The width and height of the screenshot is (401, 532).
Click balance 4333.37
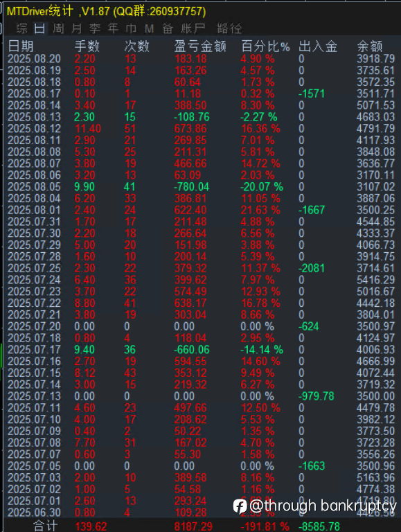pyautogui.click(x=375, y=233)
